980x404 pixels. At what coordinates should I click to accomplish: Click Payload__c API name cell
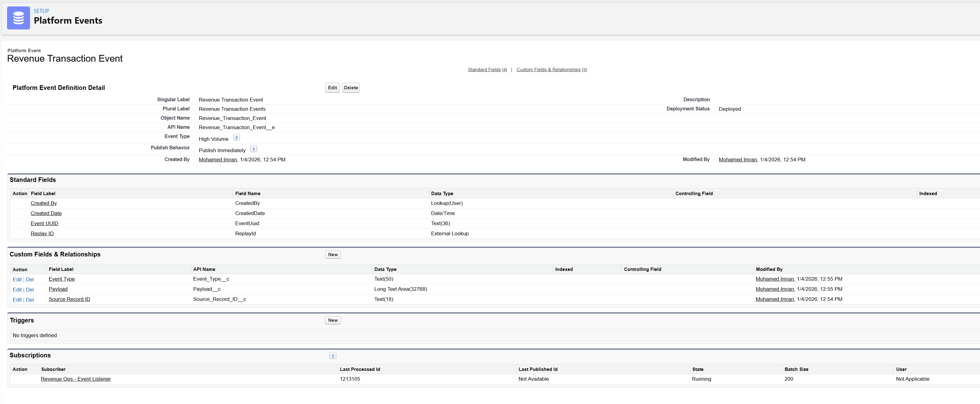[x=207, y=290]
